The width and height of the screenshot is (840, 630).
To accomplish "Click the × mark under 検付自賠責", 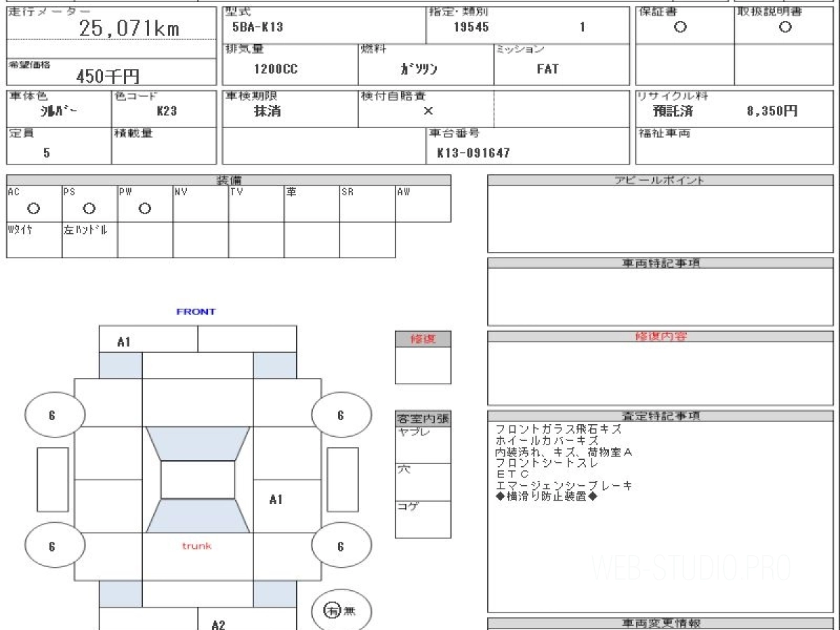I will (428, 111).
